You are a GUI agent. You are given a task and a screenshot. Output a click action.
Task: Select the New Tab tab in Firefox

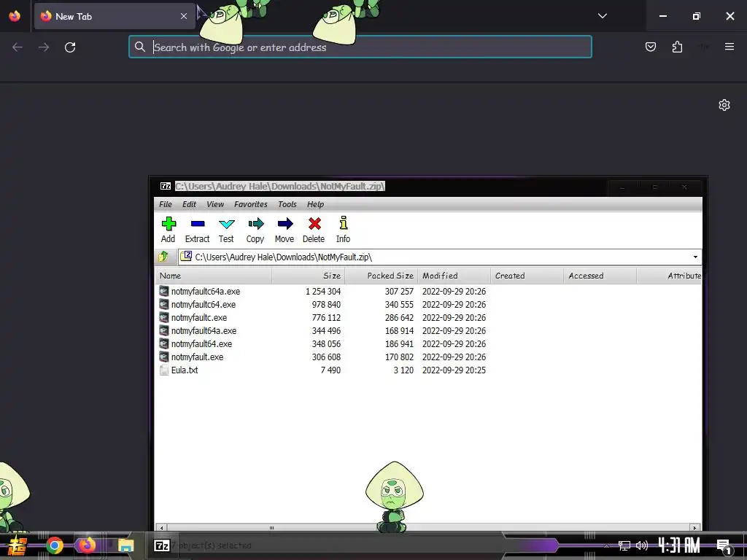tap(115, 16)
